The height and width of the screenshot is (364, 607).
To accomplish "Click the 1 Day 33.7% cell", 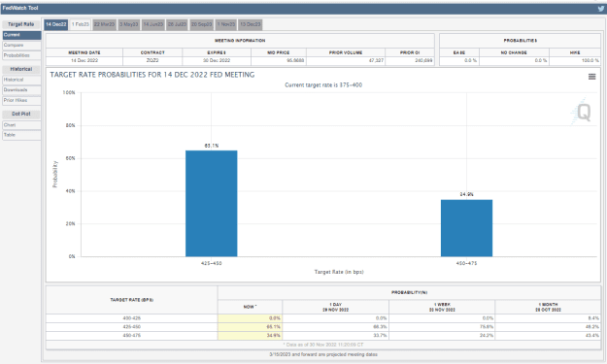I will (x=336, y=336).
